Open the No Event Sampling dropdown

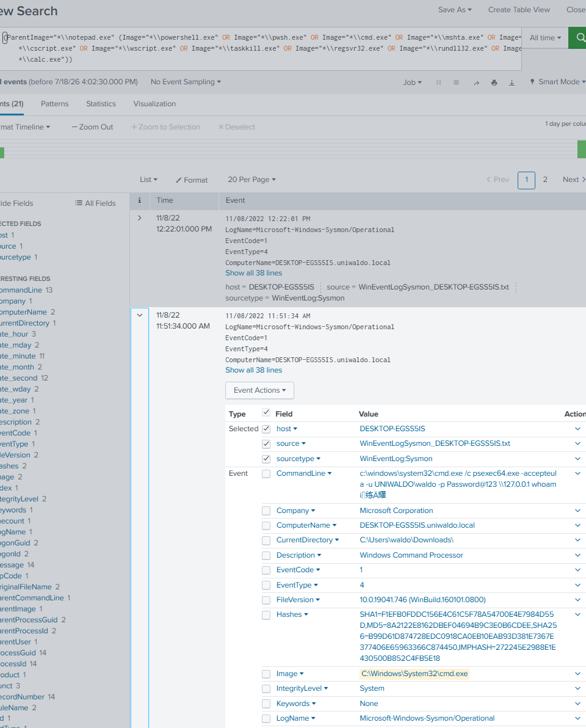click(186, 82)
